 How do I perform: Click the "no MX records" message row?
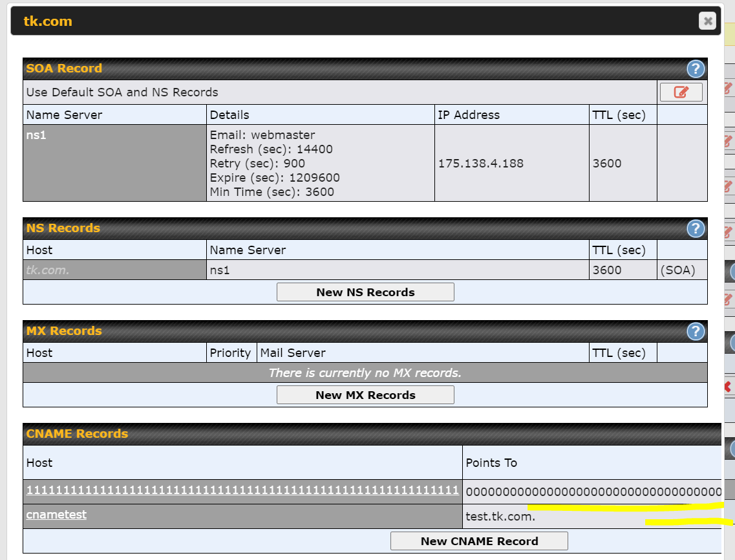[x=365, y=373]
